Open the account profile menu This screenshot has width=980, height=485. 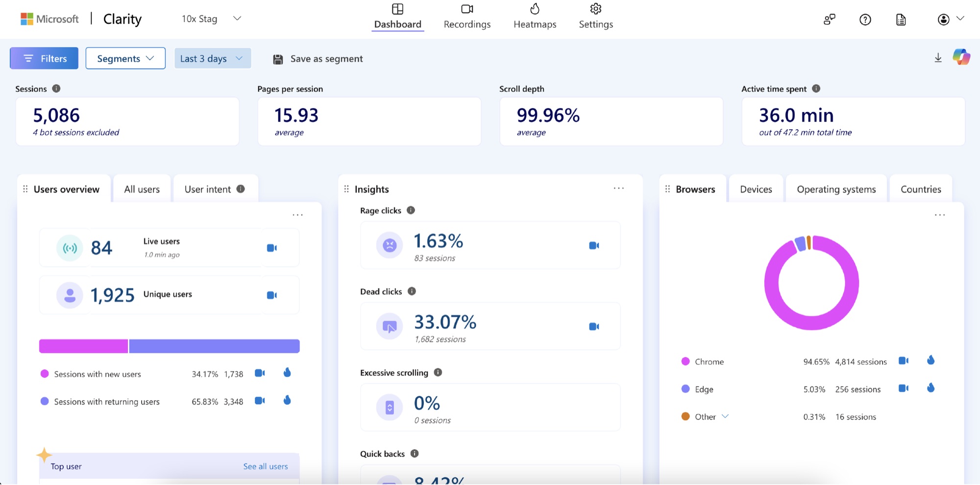click(951, 19)
